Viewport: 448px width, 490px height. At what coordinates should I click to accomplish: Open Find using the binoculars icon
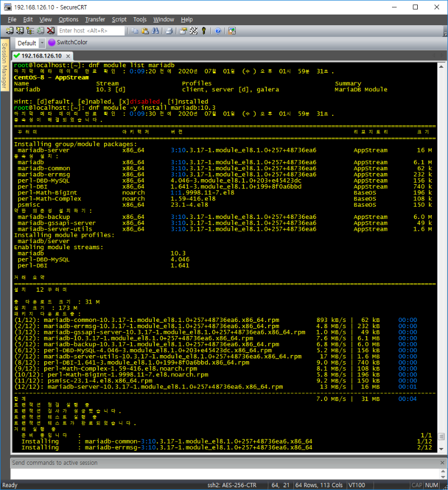pos(155,31)
